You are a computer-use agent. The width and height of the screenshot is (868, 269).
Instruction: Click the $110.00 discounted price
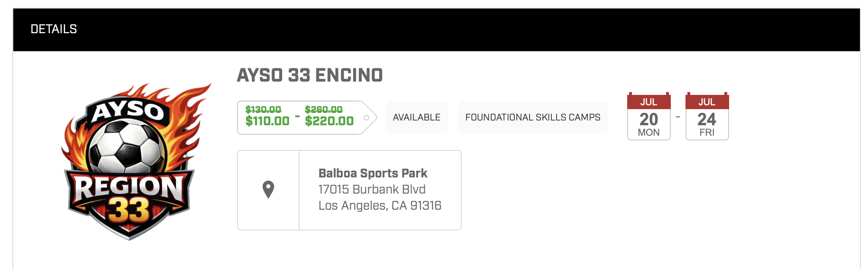267,121
